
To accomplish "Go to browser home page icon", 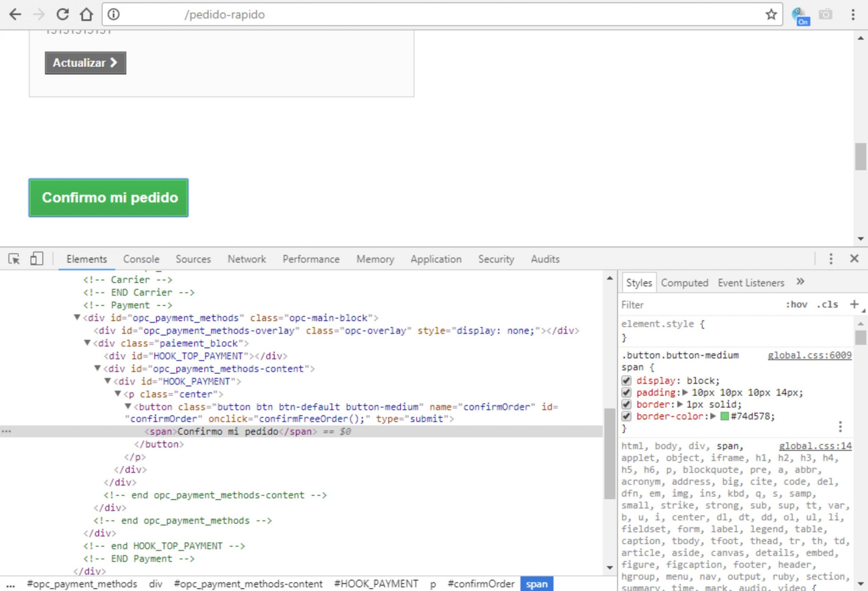I will pyautogui.click(x=86, y=14).
